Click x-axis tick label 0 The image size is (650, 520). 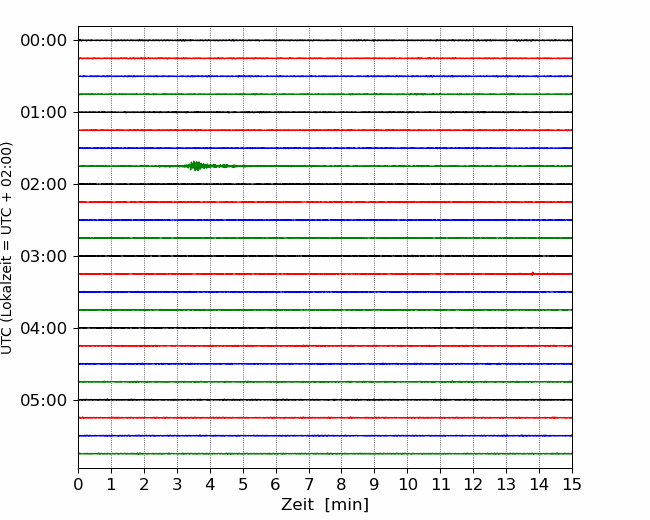[x=78, y=484]
